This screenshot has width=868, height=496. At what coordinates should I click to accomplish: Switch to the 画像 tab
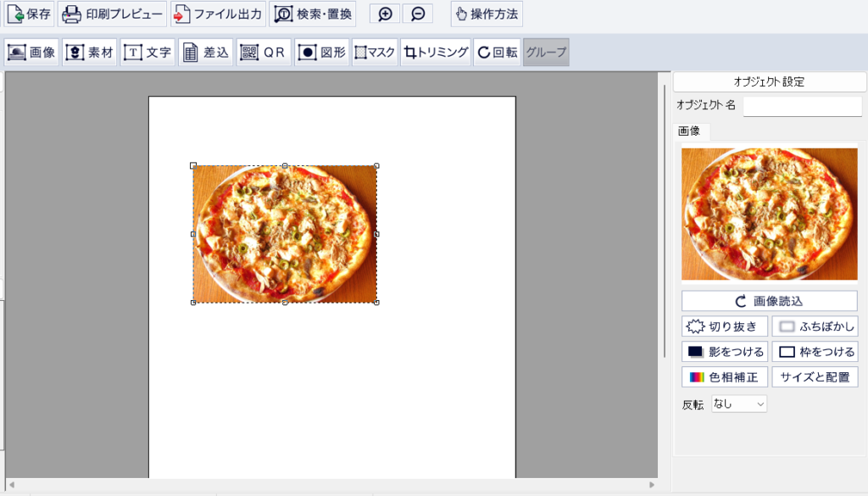(x=689, y=131)
